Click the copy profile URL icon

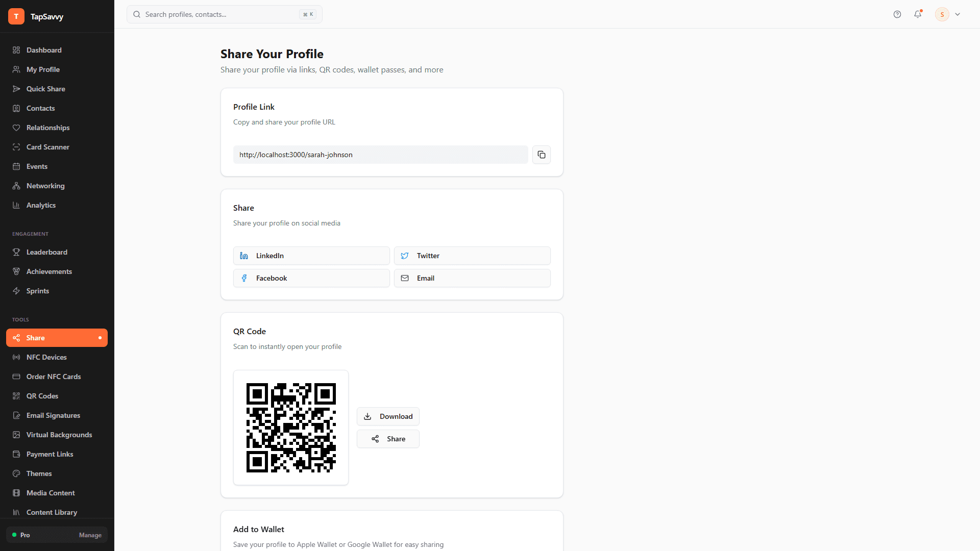541,155
